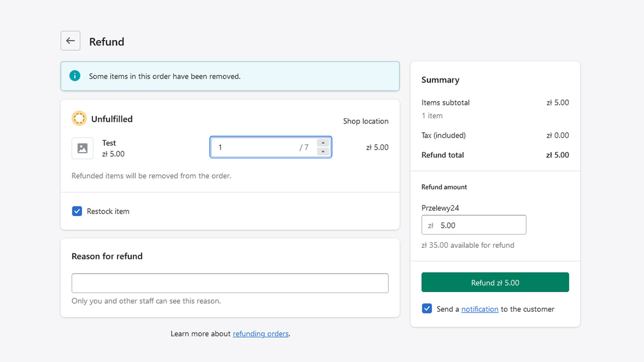The height and width of the screenshot is (362, 644).
Task: Open the notification link
Action: (480, 309)
